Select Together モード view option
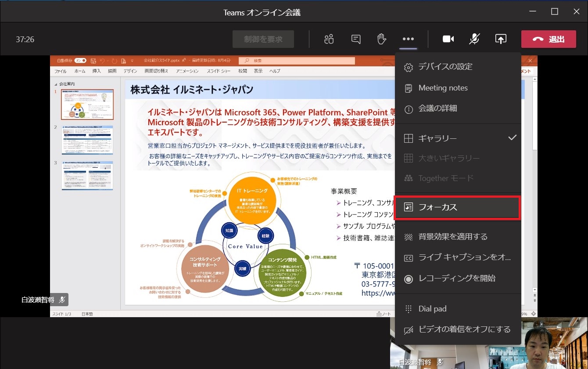The width and height of the screenshot is (588, 369). coord(458,178)
